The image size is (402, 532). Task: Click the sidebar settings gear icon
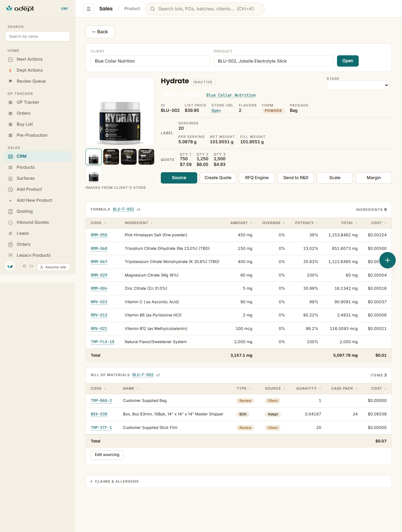24,266
